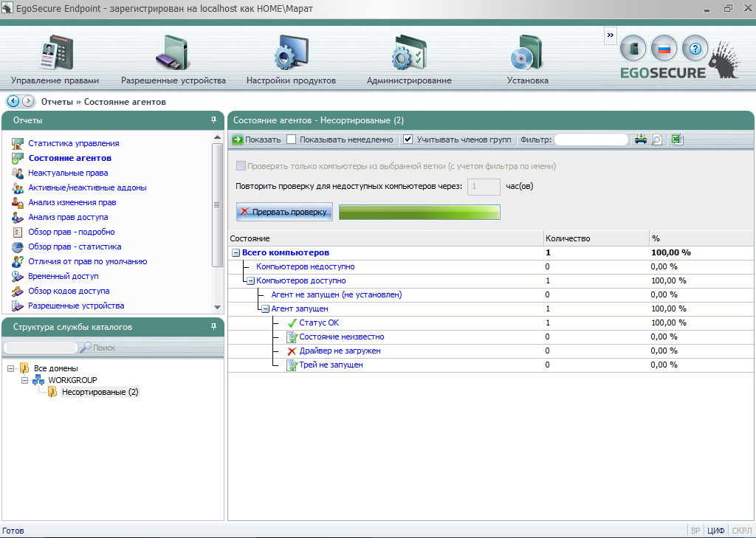
Task: Open help with the question mark button
Action: (x=694, y=49)
